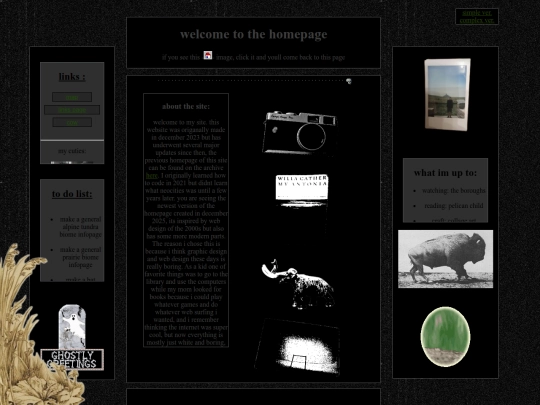
Task: Switch to the complex ver. link
Action: click(477, 20)
